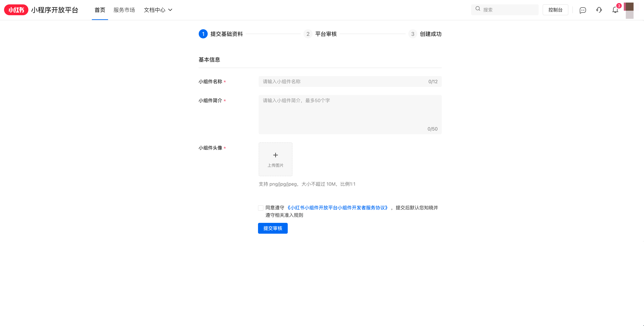
Task: Click the chevron next to 文档中心
Action: (x=170, y=10)
